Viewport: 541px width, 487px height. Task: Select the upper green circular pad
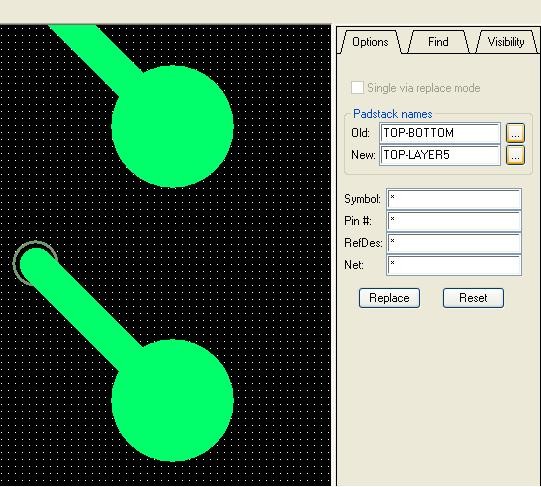(172, 127)
